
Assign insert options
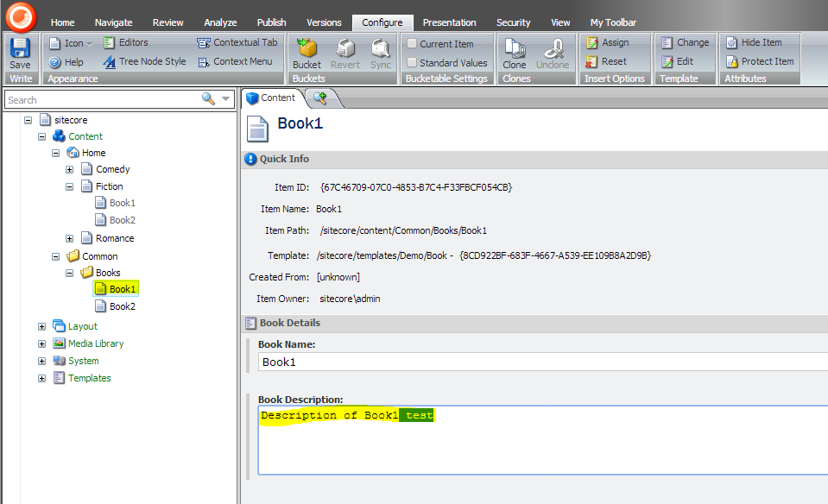(608, 42)
